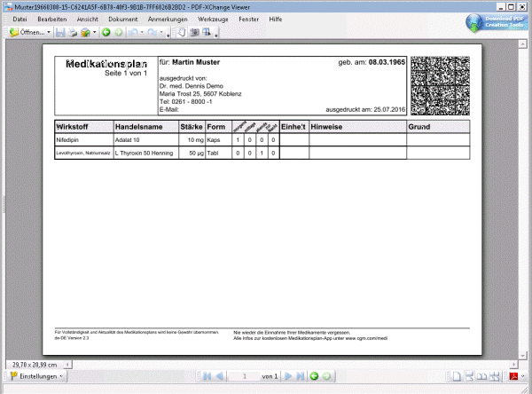Open the Fenster menu
The height and width of the screenshot is (394, 532).
248,20
